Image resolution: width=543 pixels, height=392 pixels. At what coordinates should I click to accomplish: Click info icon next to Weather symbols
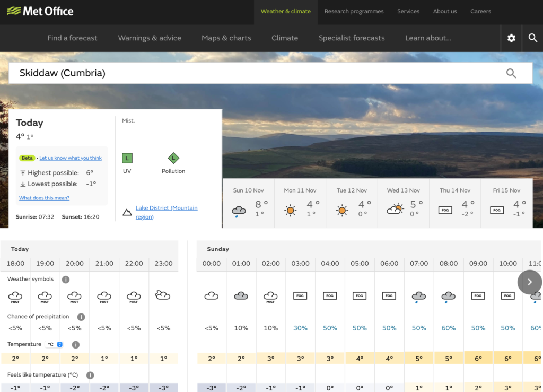tap(65, 280)
